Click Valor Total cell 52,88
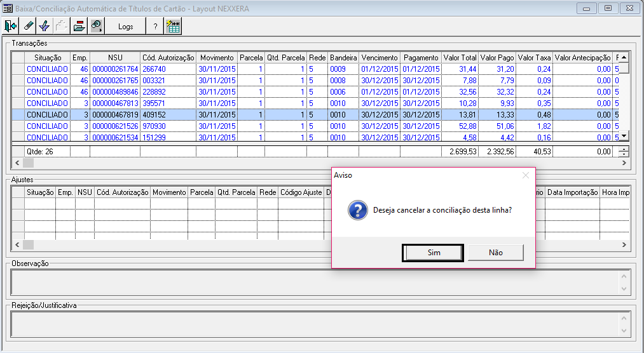 click(460, 126)
